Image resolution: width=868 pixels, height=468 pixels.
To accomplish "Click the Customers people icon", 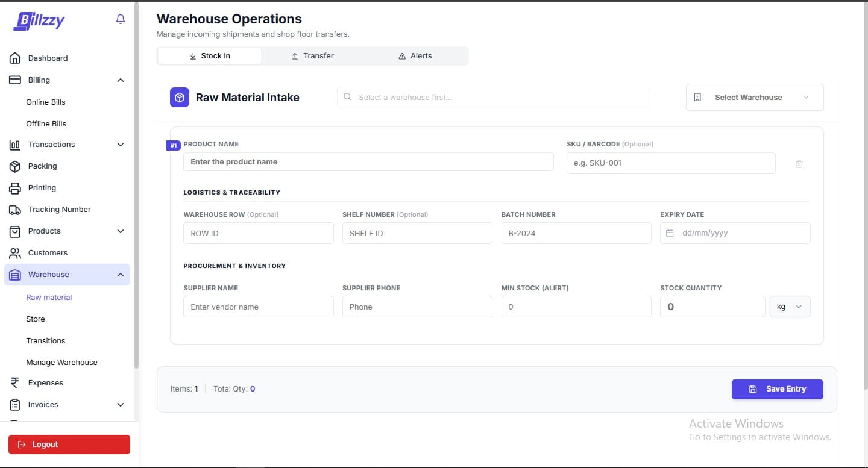I will tap(15, 253).
